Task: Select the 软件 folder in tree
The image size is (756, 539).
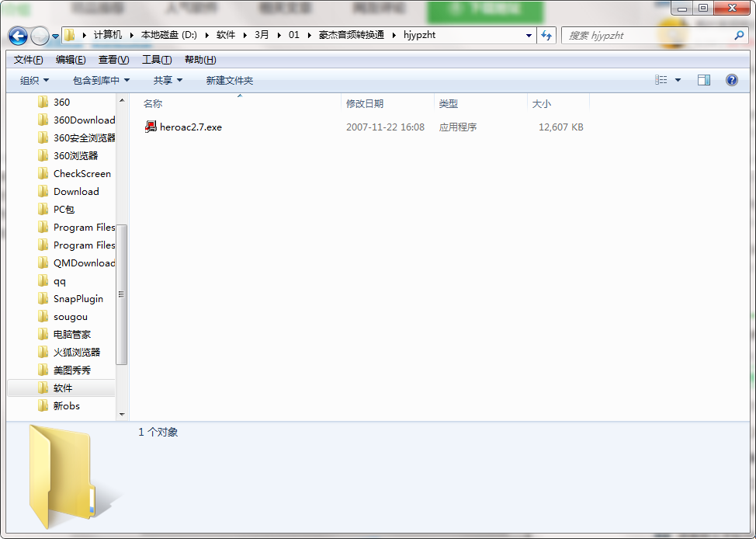Action: coord(63,388)
